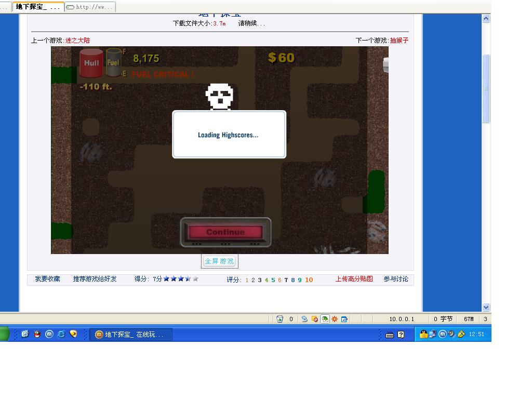Click the -110 ft. depth readout
The width and height of the screenshot is (532, 399).
[96, 87]
